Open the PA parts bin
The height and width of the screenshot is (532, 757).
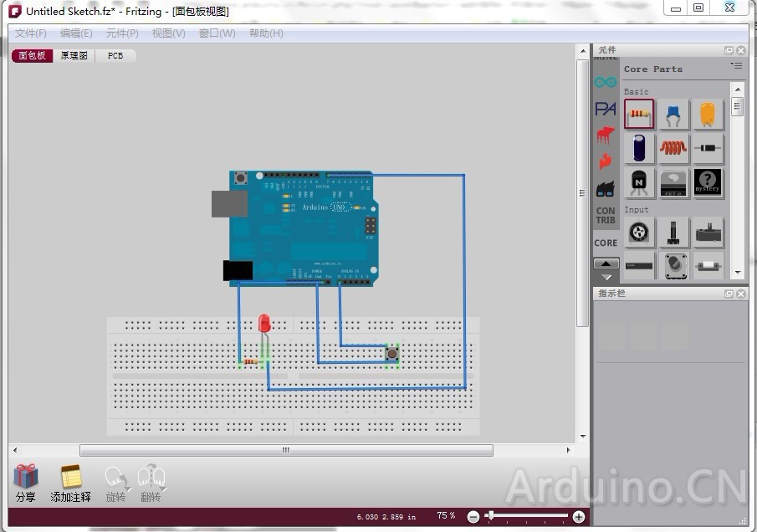[606, 109]
